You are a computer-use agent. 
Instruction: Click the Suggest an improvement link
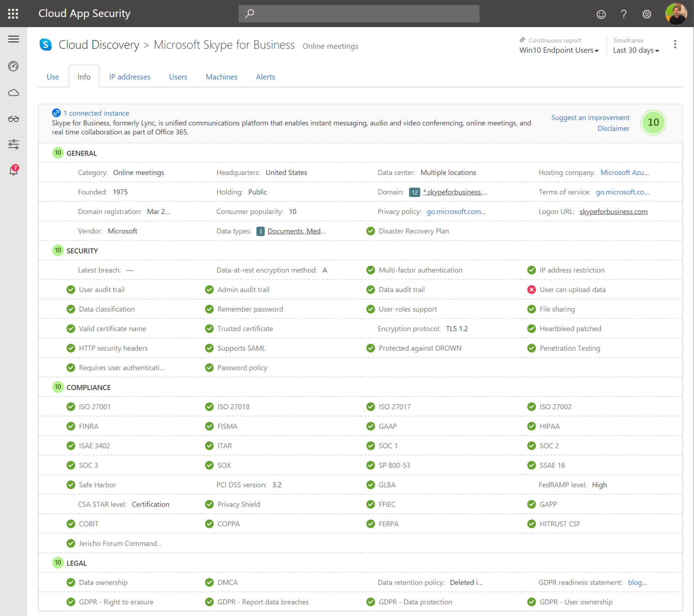(x=590, y=117)
